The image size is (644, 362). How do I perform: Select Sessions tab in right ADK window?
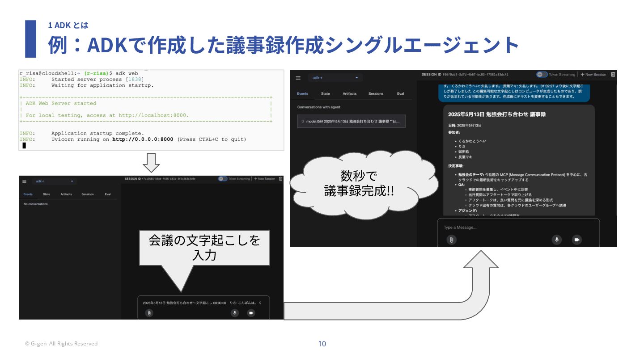376,94
